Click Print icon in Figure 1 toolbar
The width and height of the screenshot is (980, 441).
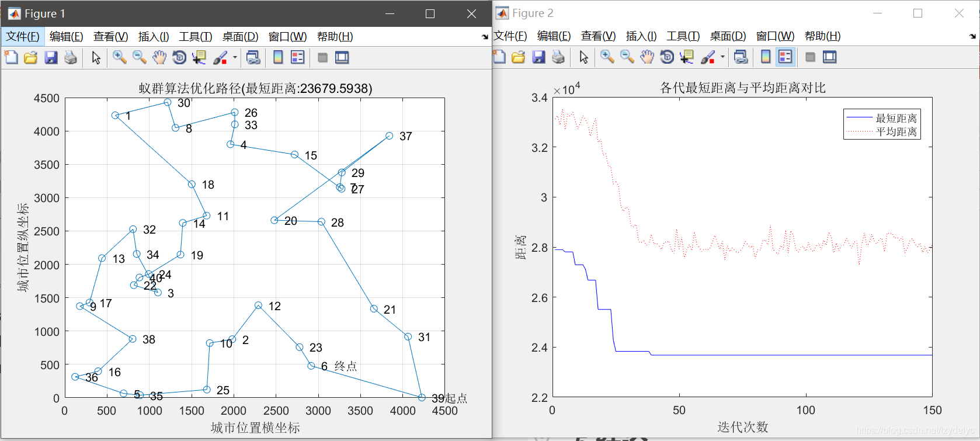[71, 57]
